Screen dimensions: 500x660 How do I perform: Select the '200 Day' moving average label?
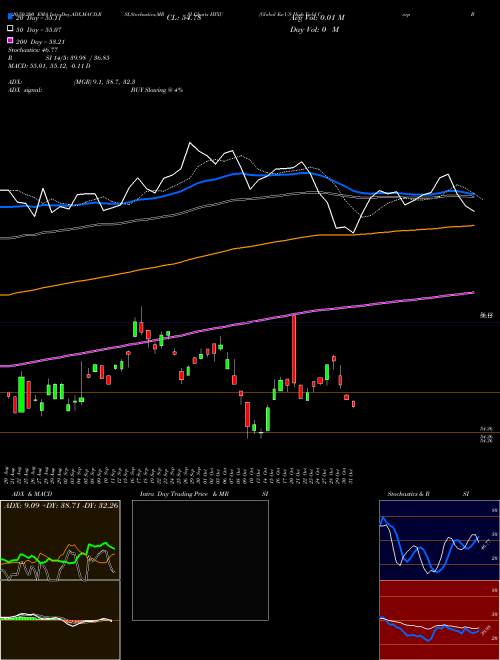click(40, 42)
